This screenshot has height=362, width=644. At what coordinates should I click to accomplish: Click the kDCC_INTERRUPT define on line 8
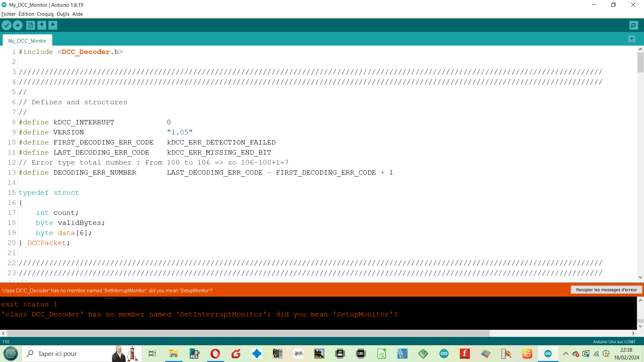click(84, 122)
